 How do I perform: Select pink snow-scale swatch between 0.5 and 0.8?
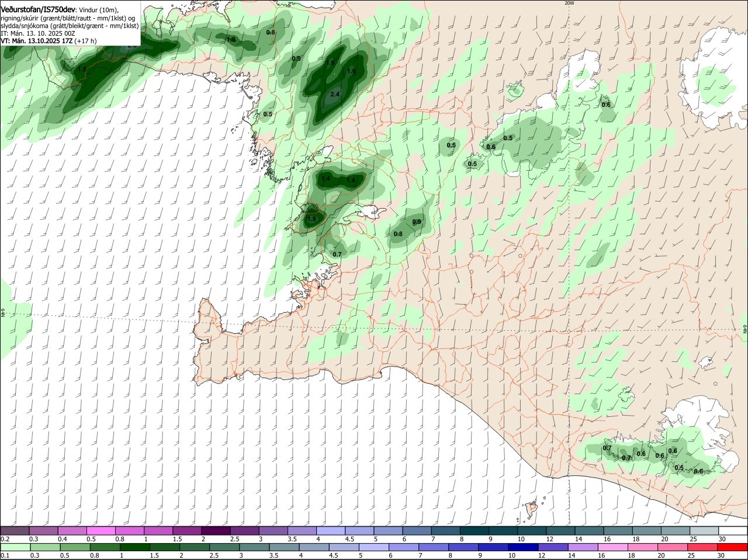[101, 531]
